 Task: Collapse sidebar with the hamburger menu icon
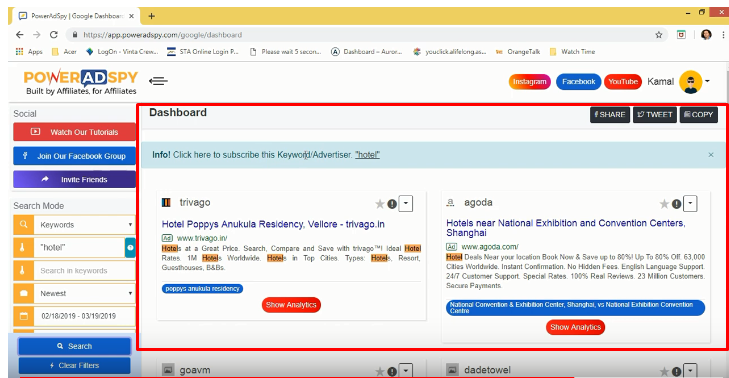(x=158, y=81)
